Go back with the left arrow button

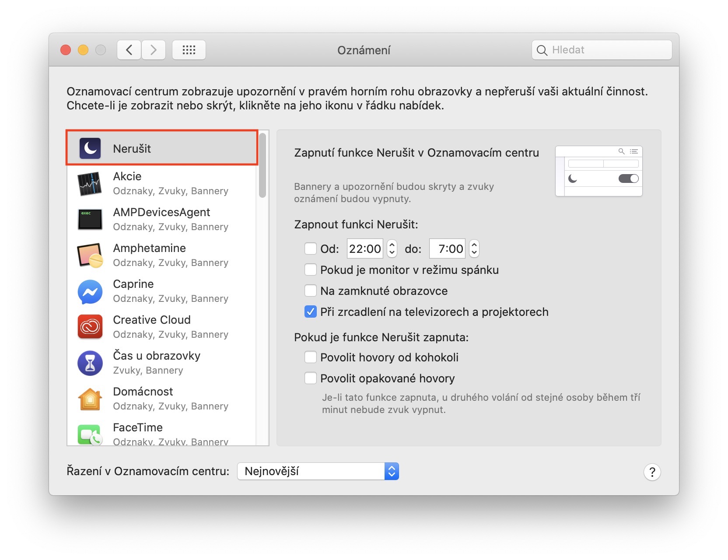coord(129,50)
